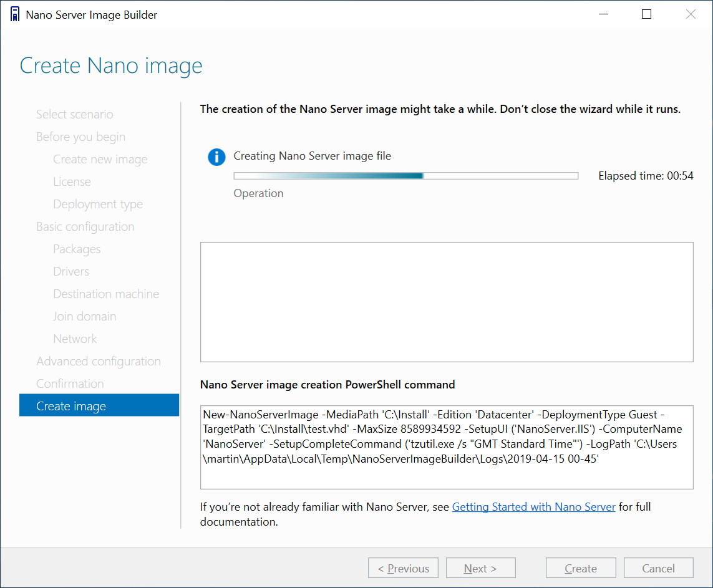The width and height of the screenshot is (713, 588).
Task: Click the empty operation output box
Action: pyautogui.click(x=446, y=302)
